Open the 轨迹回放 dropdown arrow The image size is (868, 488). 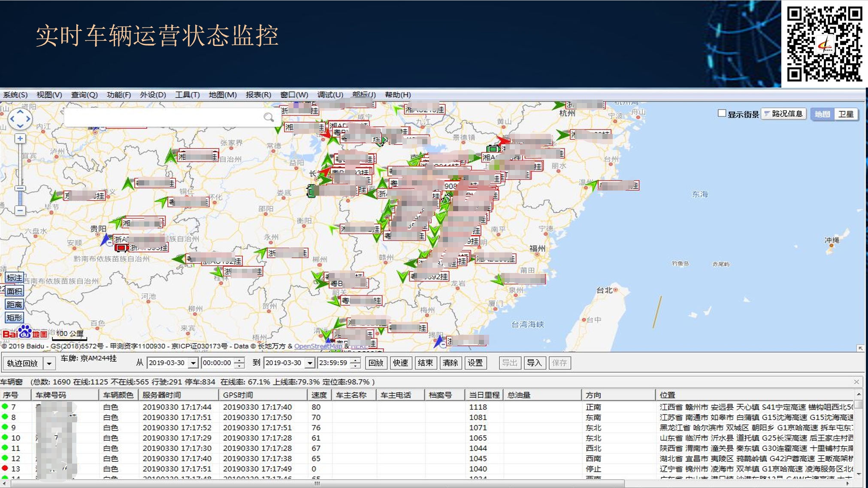[x=49, y=364]
